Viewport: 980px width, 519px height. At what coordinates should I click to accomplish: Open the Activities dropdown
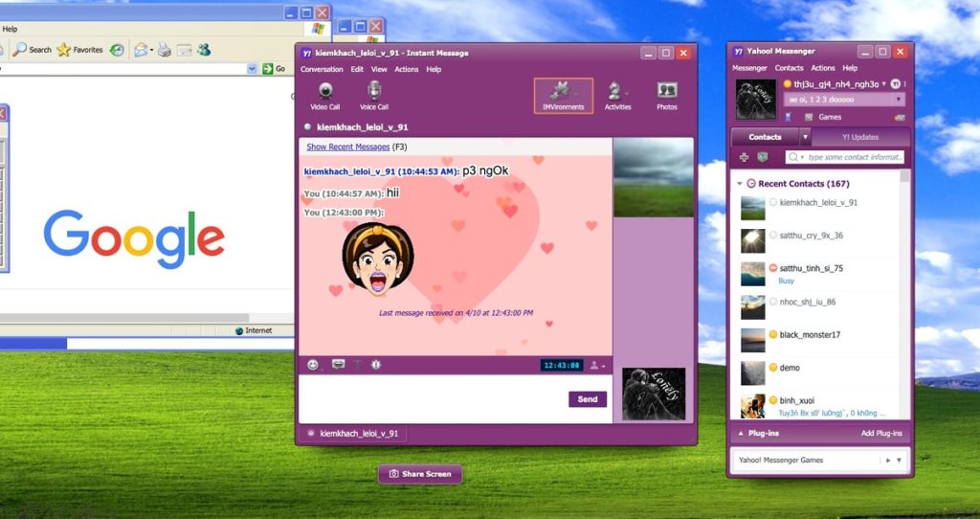(617, 95)
